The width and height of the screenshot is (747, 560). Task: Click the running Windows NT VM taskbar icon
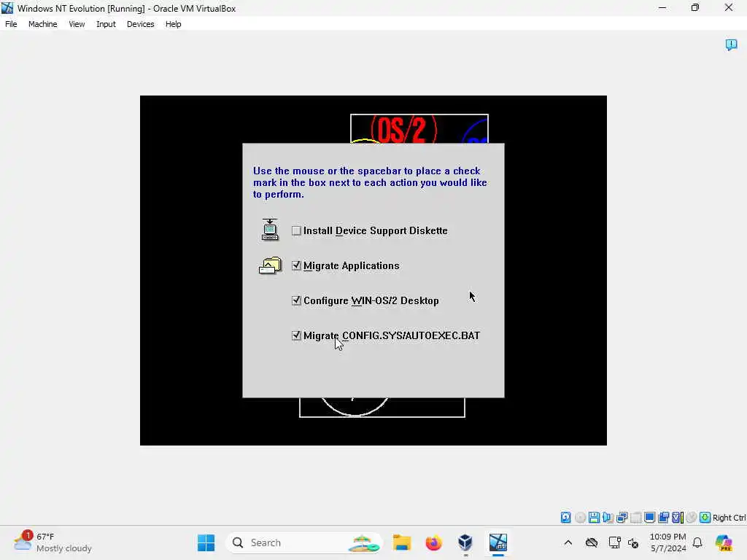coord(498,542)
